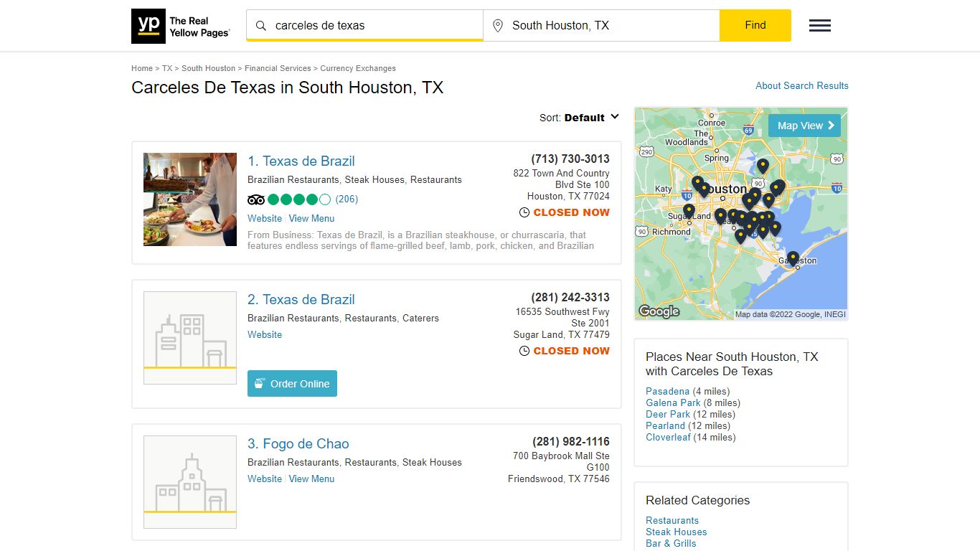Open Financial Services breadcrumb
This screenshot has width=980, height=551.
point(278,68)
